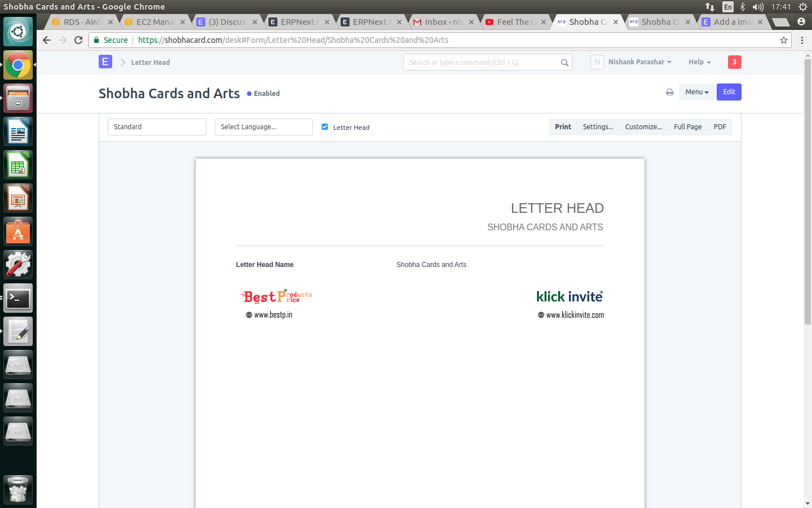Click the sound volume indicator
Image resolution: width=812 pixels, height=508 pixels.
click(758, 7)
